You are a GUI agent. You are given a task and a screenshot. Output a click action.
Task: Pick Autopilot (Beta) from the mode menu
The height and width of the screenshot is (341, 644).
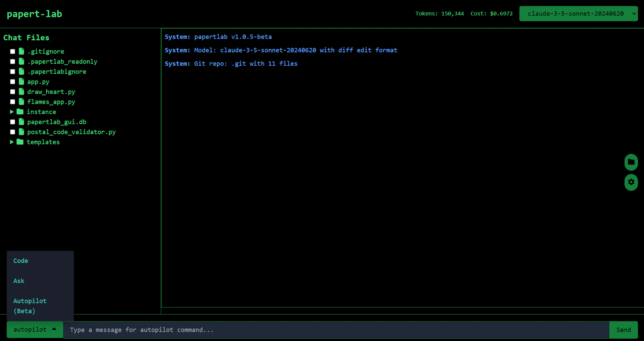click(30, 306)
